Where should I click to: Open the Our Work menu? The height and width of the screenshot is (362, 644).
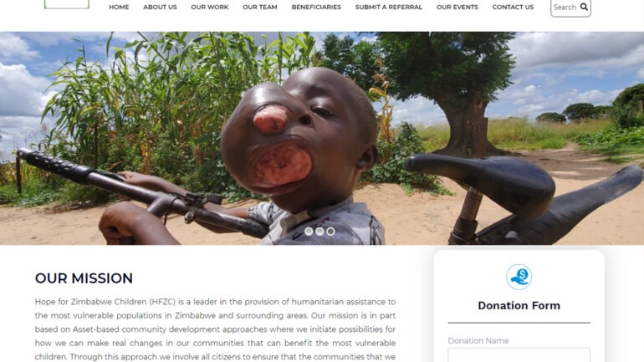pos(209,7)
